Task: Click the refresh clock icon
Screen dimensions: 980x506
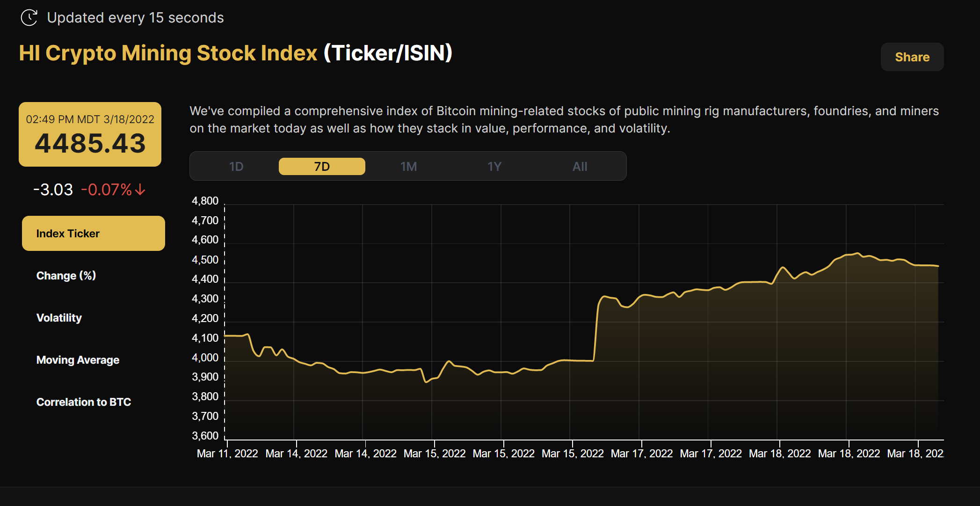Action: (x=29, y=18)
